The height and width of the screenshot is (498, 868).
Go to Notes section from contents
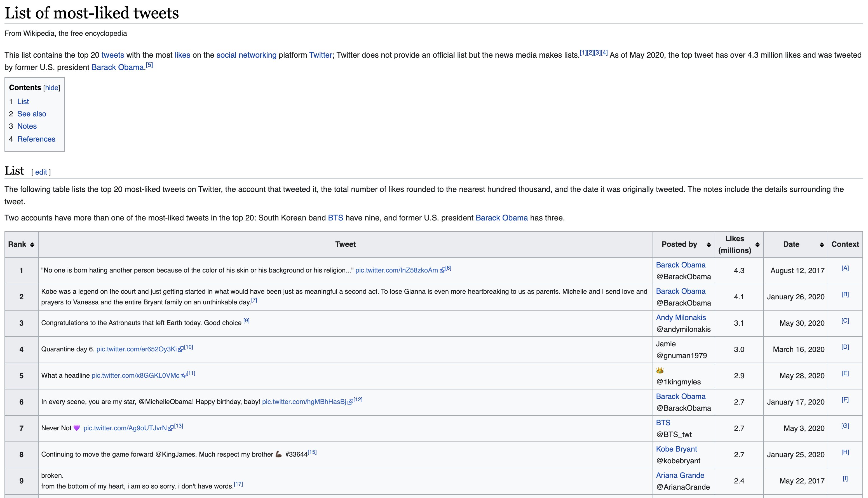pos(27,126)
